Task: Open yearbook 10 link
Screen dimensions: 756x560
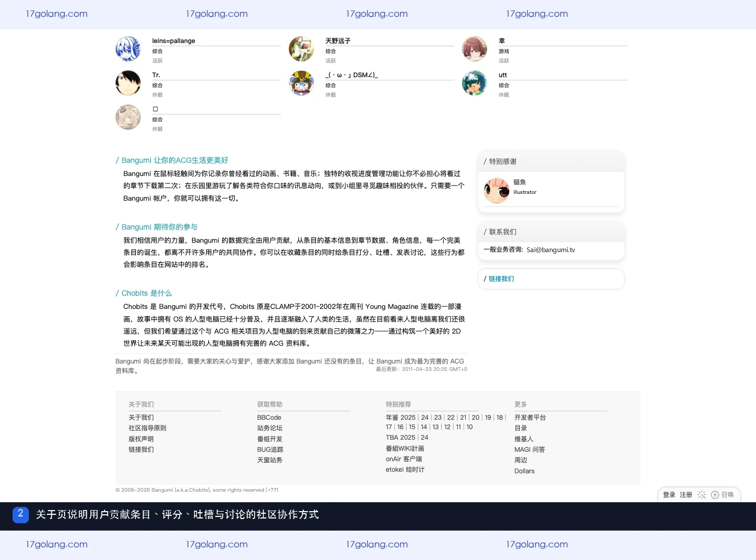Action: (469, 427)
